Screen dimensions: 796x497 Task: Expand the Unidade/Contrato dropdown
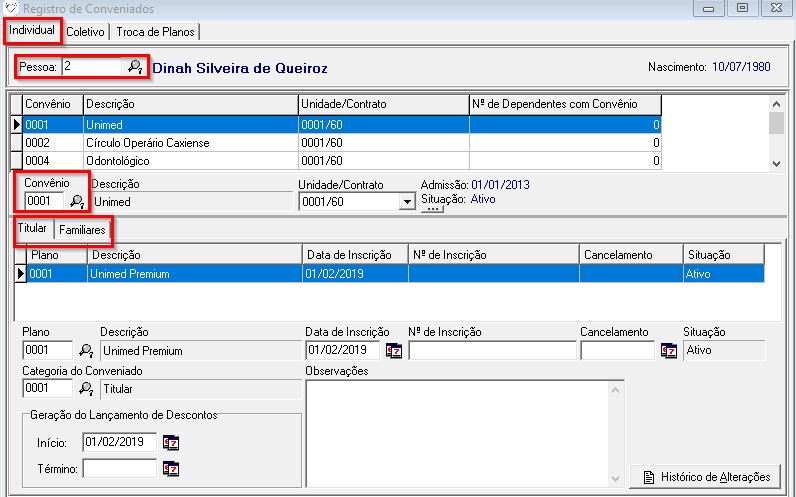tap(406, 202)
